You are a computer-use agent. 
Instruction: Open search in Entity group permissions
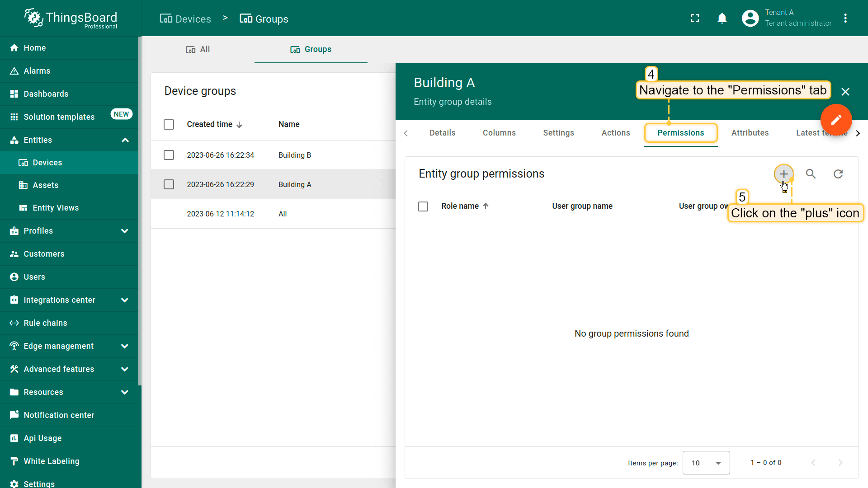pos(811,174)
